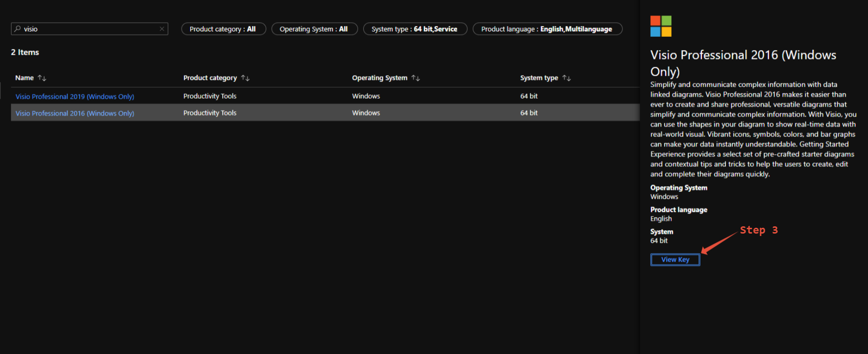
Task: Open Visio Professional 2019 (Windows Only) link
Action: pyautogui.click(x=75, y=97)
